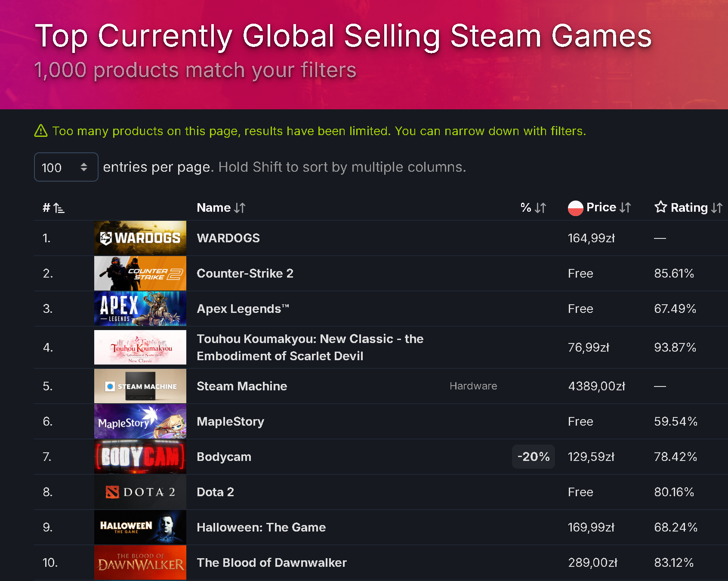This screenshot has height=581, width=728.
Task: Open Halloween: The Game thumbnail
Action: [x=140, y=527]
